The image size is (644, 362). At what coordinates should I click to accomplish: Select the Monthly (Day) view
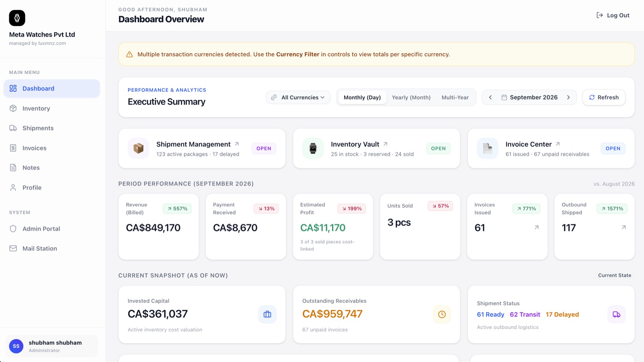pos(362,97)
